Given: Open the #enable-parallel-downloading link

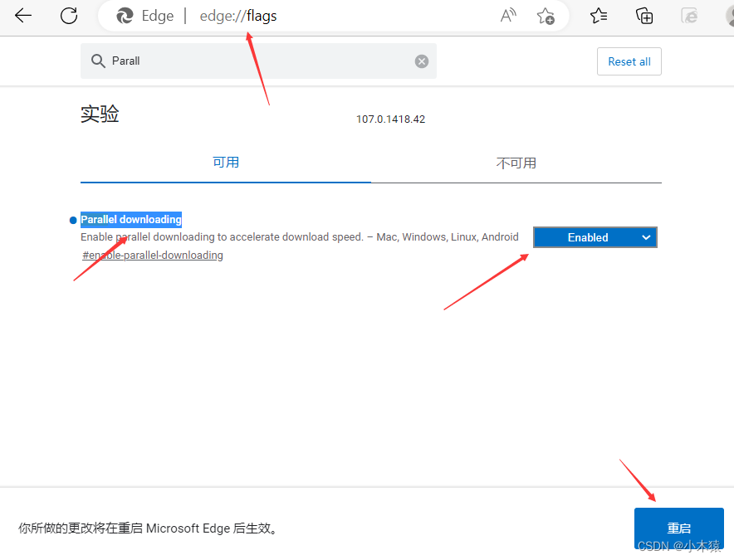Looking at the screenshot, I should click(152, 255).
